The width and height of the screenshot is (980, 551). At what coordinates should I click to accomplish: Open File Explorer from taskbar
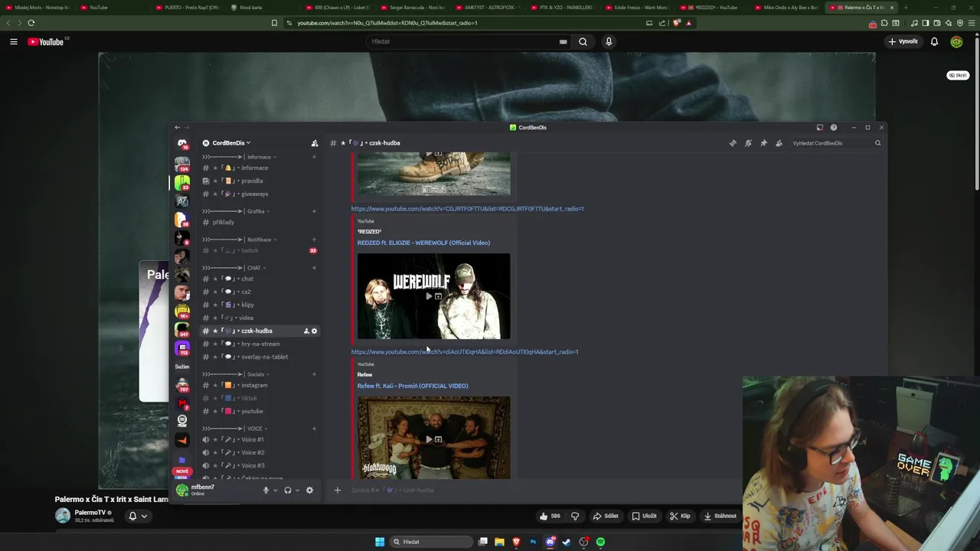[x=499, y=542]
